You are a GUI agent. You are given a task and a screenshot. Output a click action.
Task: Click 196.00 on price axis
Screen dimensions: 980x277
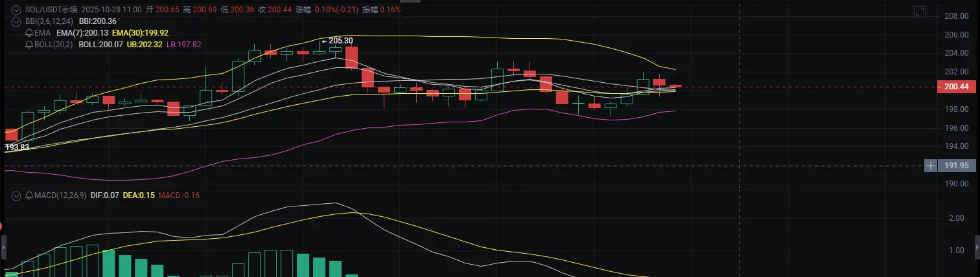coord(955,128)
